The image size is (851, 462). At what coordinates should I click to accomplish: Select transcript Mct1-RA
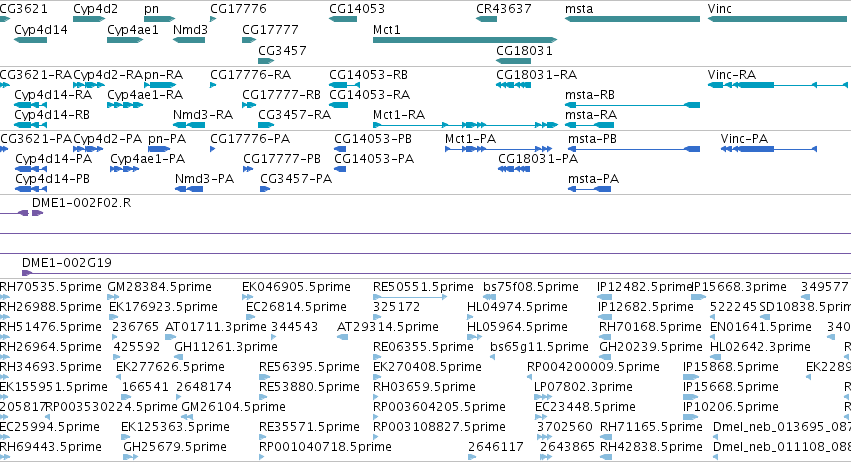(465, 125)
